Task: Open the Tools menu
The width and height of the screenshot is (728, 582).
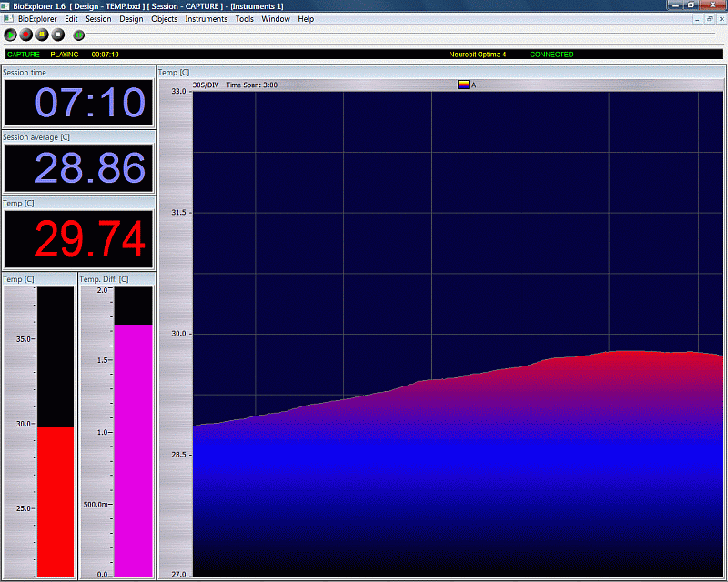Action: pyautogui.click(x=244, y=19)
